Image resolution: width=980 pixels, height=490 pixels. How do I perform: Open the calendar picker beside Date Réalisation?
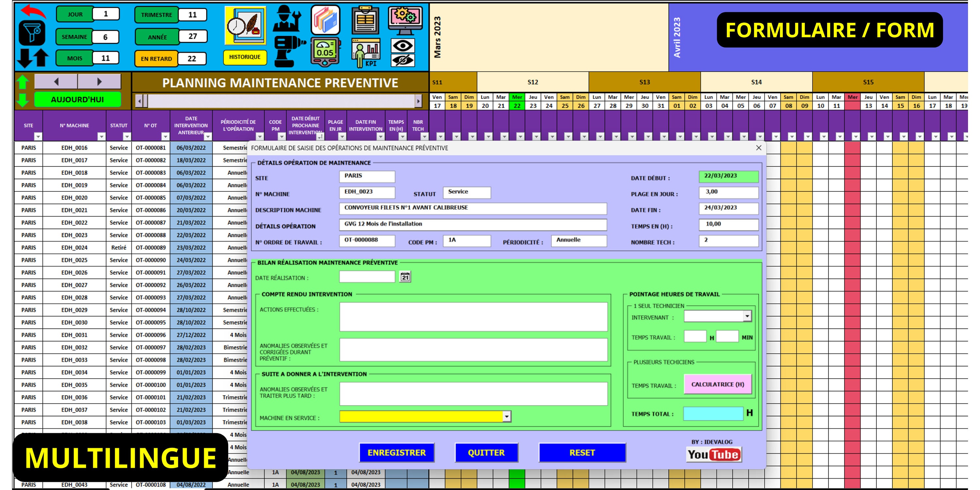[405, 278]
